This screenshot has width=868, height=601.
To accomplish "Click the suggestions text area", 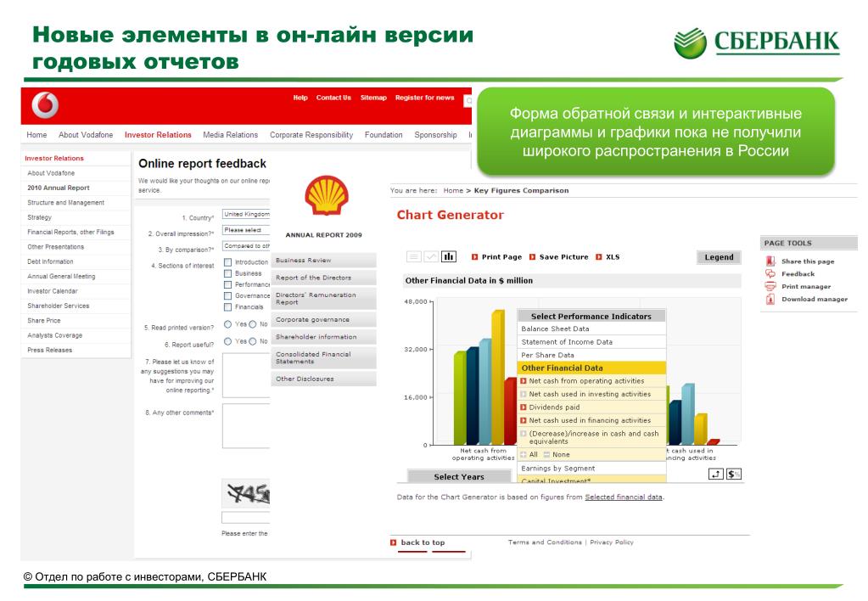I will coord(246,375).
